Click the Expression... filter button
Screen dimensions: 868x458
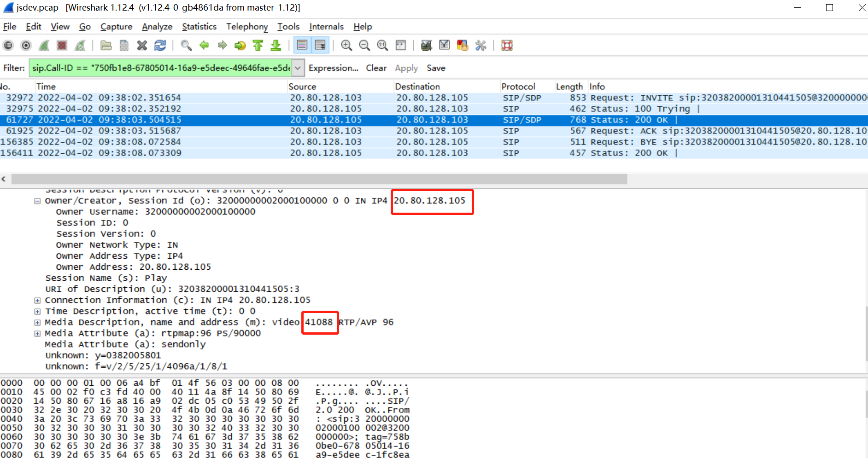(x=333, y=68)
